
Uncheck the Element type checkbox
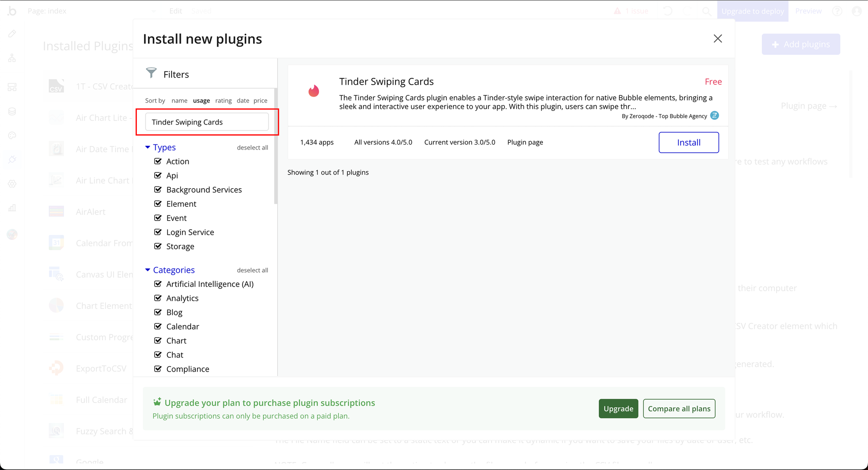[x=158, y=204]
